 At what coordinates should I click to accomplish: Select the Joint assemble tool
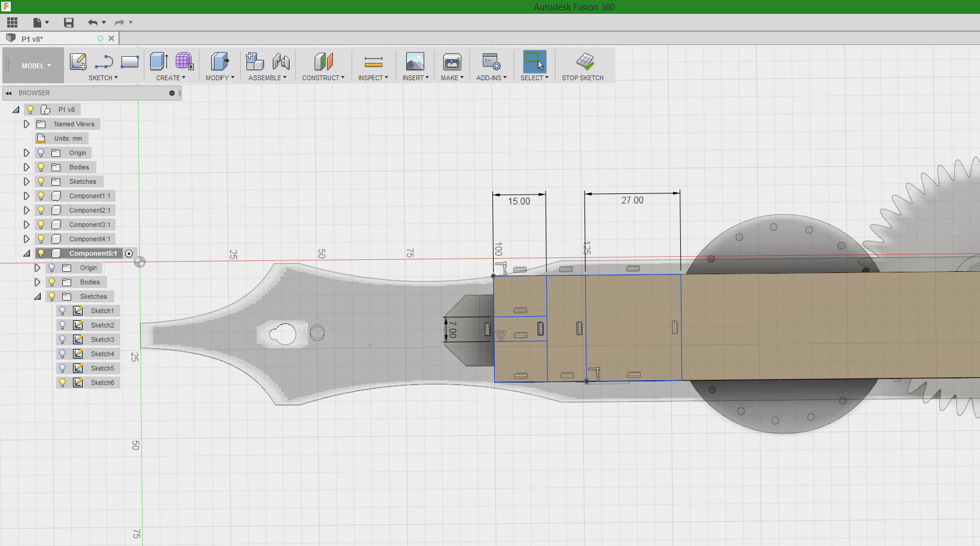(281, 61)
